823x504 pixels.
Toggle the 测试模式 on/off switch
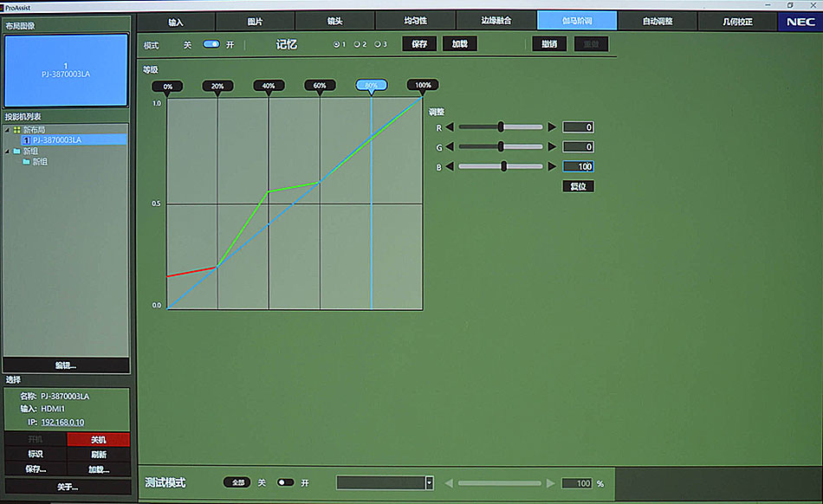pos(285,482)
